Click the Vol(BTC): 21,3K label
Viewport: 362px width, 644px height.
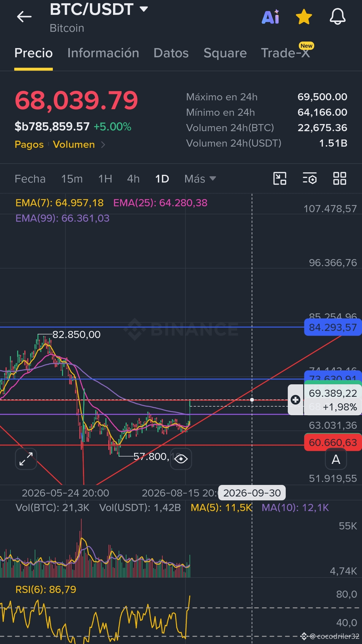(x=53, y=508)
